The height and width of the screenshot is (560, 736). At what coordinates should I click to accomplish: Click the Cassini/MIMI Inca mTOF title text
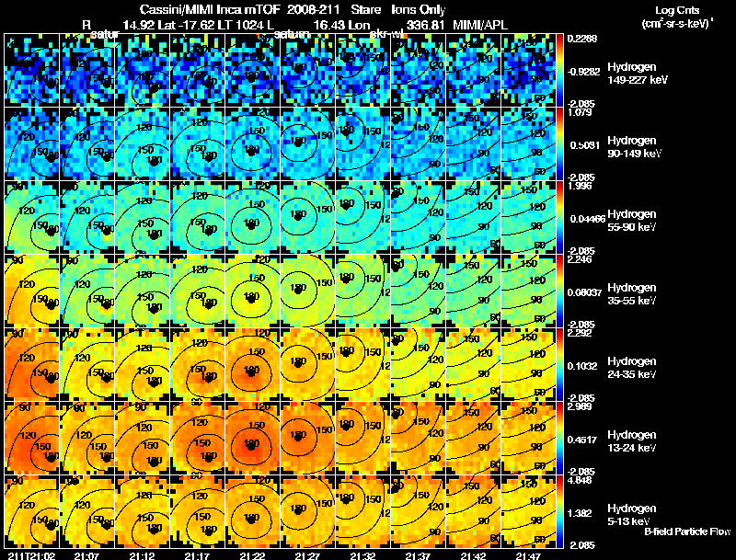pyautogui.click(x=210, y=9)
